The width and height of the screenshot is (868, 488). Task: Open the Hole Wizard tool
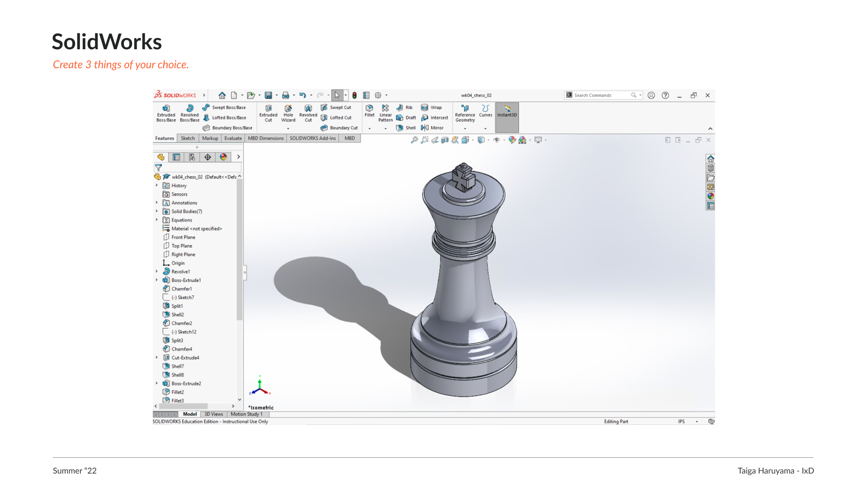click(288, 113)
